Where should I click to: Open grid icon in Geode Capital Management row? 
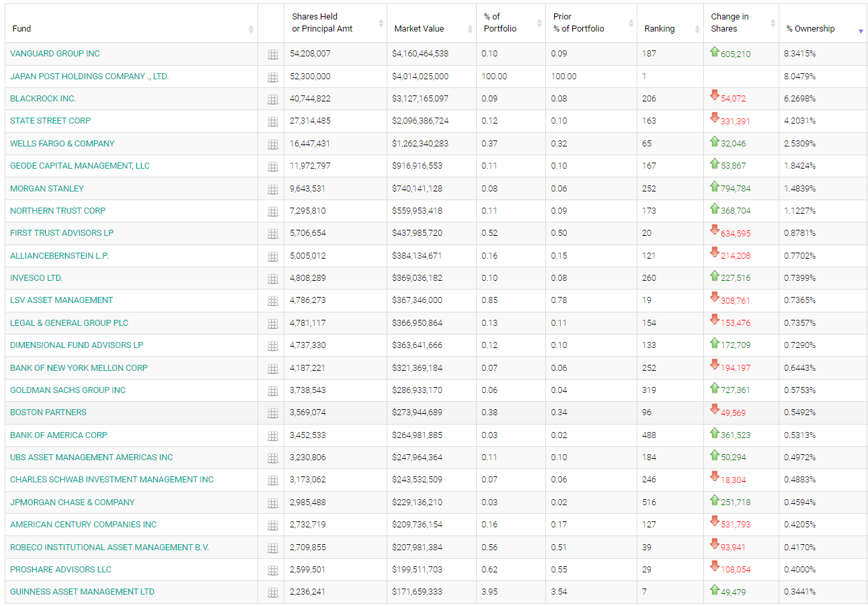(273, 167)
